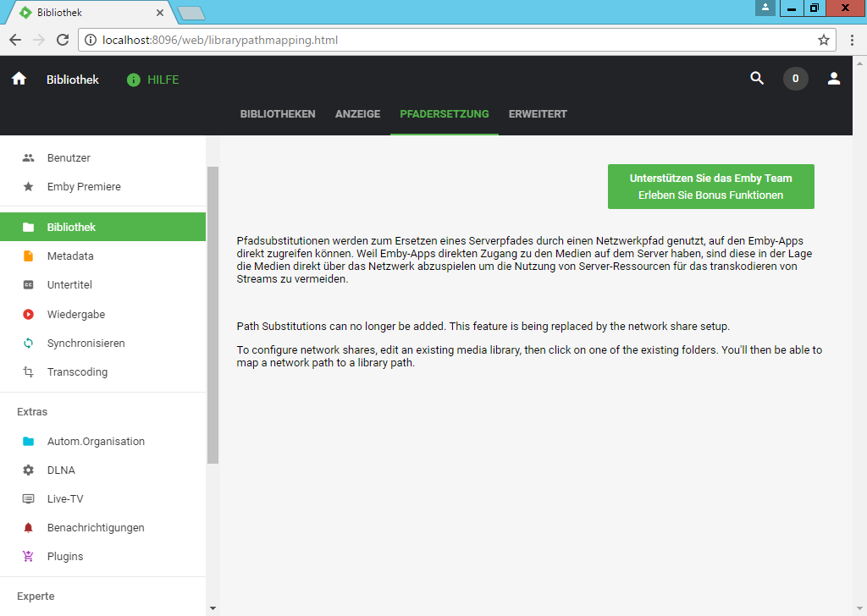Click the Experte section heading
The width and height of the screenshot is (867, 616).
click(x=36, y=596)
